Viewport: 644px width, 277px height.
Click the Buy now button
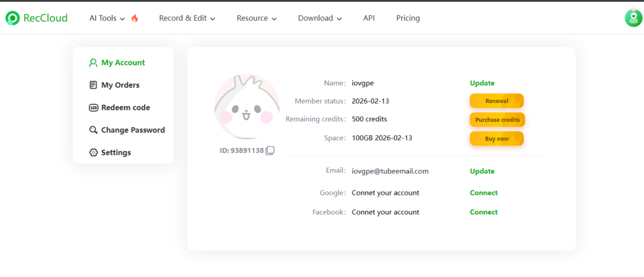[496, 138]
